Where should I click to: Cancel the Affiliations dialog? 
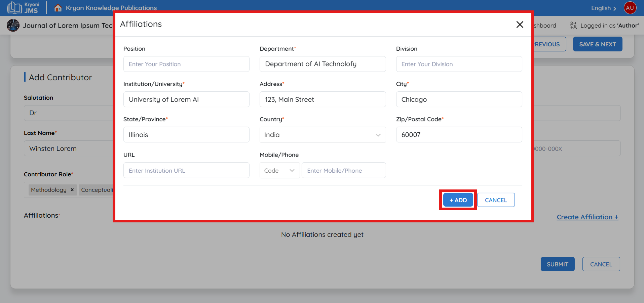tap(496, 200)
